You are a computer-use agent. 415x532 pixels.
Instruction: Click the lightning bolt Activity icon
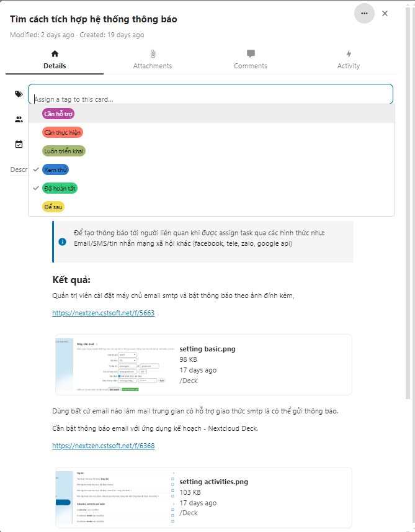click(x=349, y=53)
